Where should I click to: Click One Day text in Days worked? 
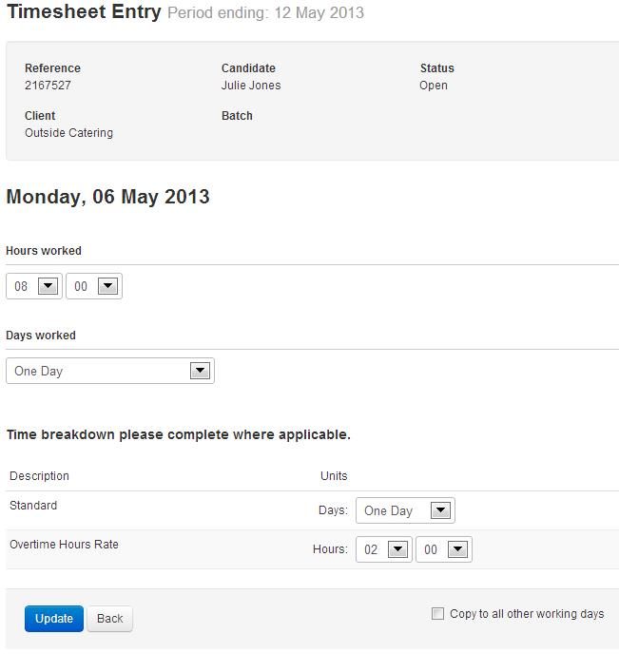tap(39, 371)
